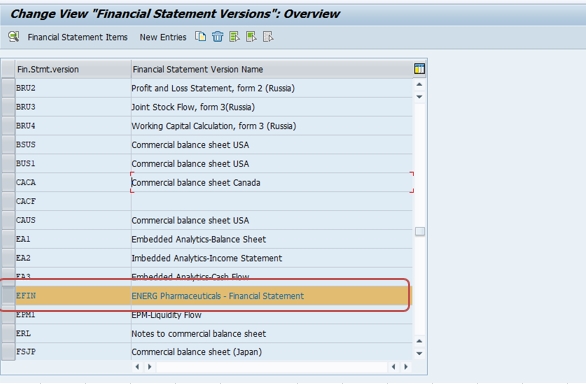This screenshot has width=586, height=384.
Task: Click select-all corner box left of Fin.Stmt.version header
Action: click(8, 69)
